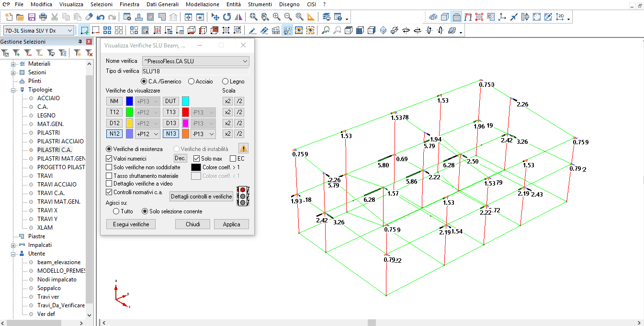
Task: Uncheck the Solo max checkbox
Action: pos(196,159)
